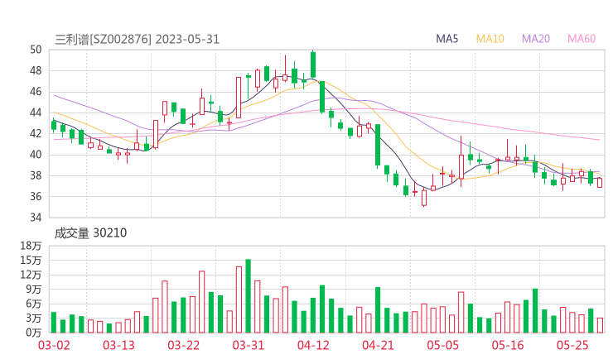Click the lowest red candlestick near 35
Screen dimensions: 613x364
click(x=424, y=198)
